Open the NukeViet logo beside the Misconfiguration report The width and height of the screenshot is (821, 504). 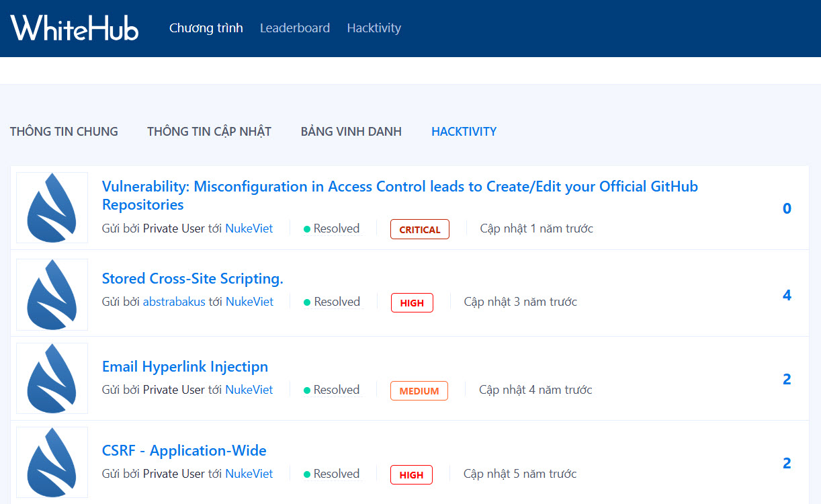click(x=52, y=208)
